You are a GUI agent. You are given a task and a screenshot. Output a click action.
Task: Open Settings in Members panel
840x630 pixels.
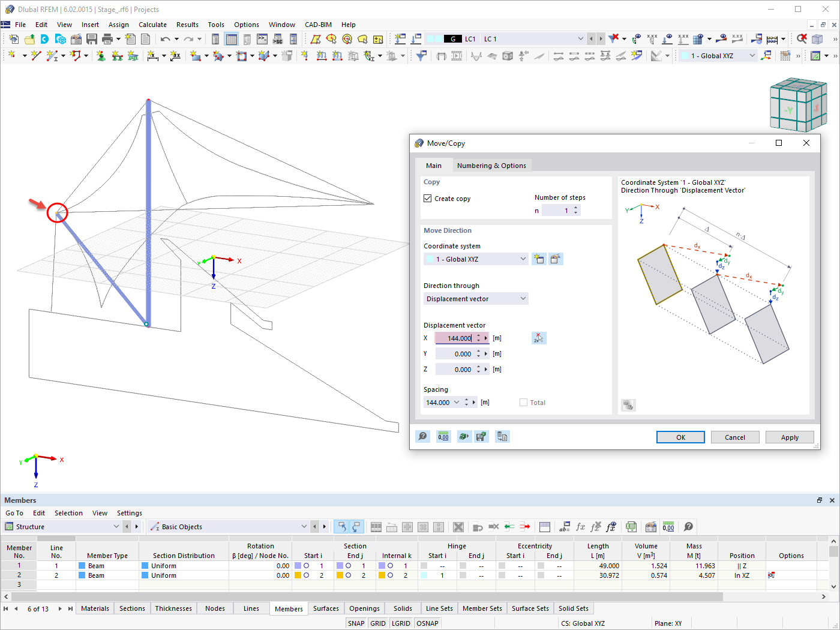click(x=130, y=513)
